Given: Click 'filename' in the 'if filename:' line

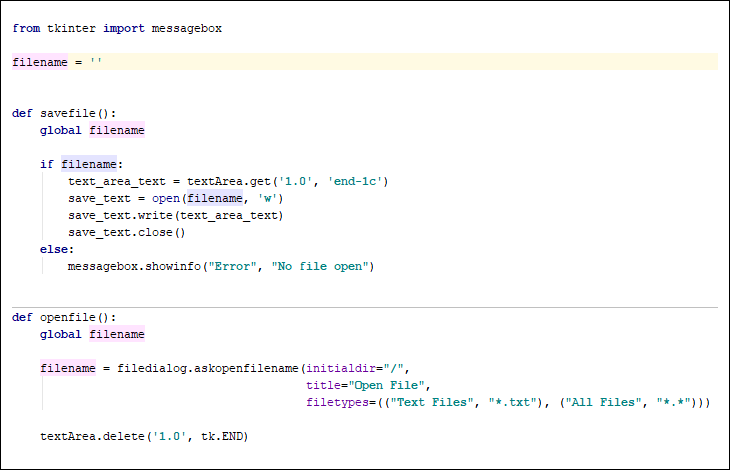Looking at the screenshot, I should (x=89, y=164).
